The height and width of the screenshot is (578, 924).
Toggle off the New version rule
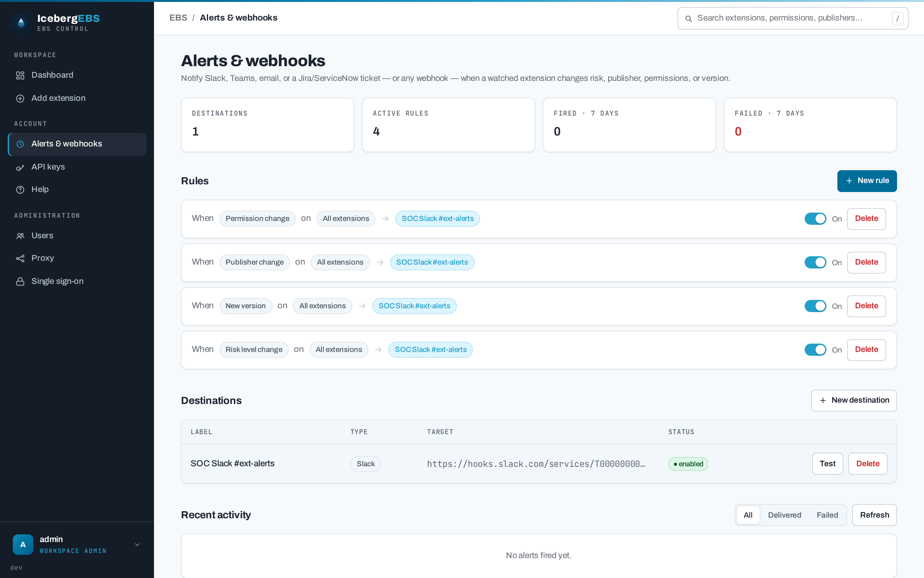(x=815, y=306)
